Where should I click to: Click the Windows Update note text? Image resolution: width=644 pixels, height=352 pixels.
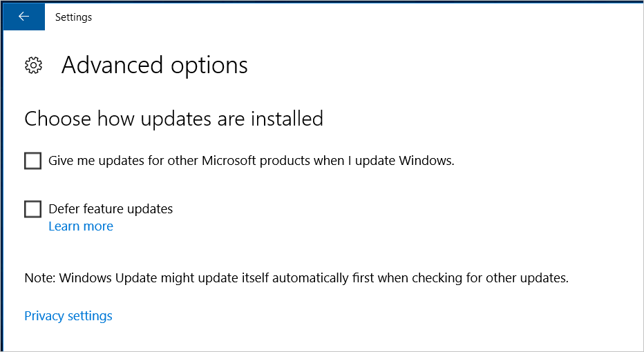click(296, 279)
